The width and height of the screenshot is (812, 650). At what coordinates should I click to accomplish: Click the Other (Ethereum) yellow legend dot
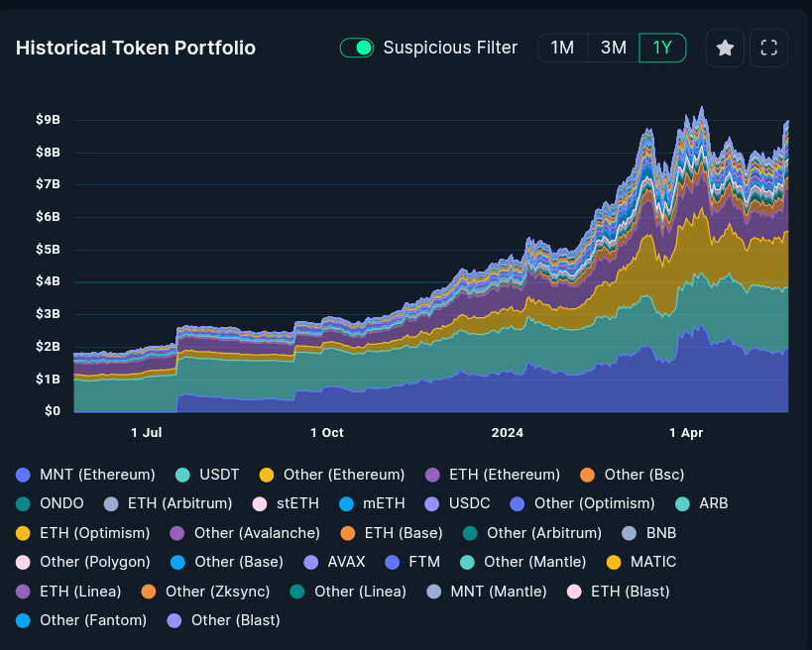pyautogui.click(x=267, y=475)
